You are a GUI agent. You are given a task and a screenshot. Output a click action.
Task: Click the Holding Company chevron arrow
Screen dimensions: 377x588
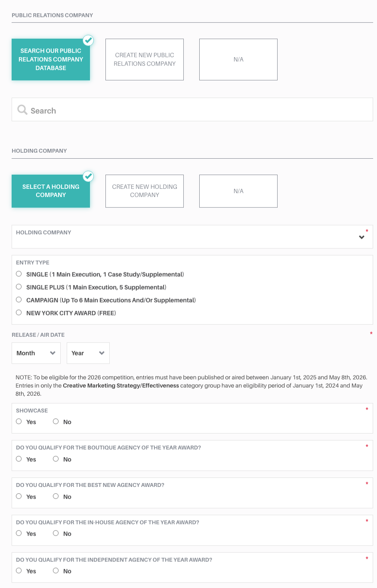(x=362, y=237)
